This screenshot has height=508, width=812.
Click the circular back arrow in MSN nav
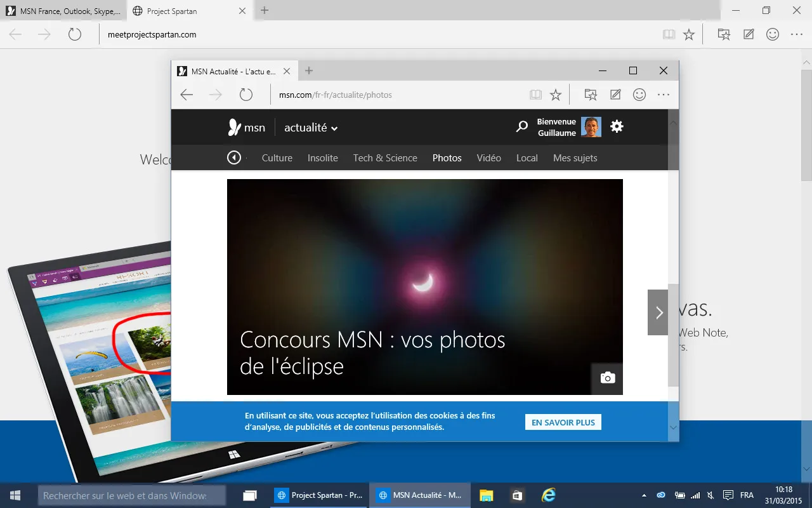[x=234, y=157]
